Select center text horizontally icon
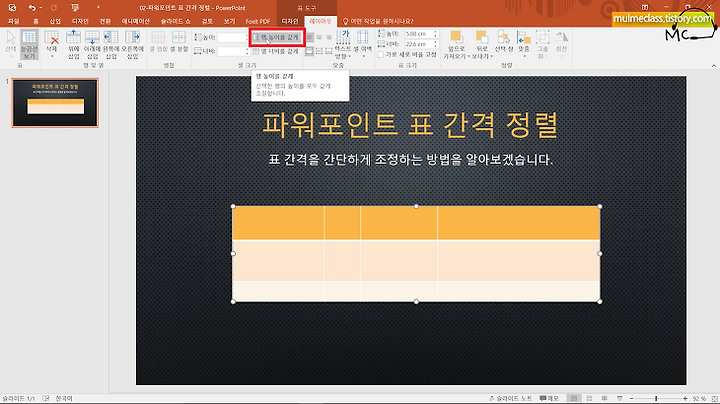The image size is (720, 404). click(x=319, y=37)
